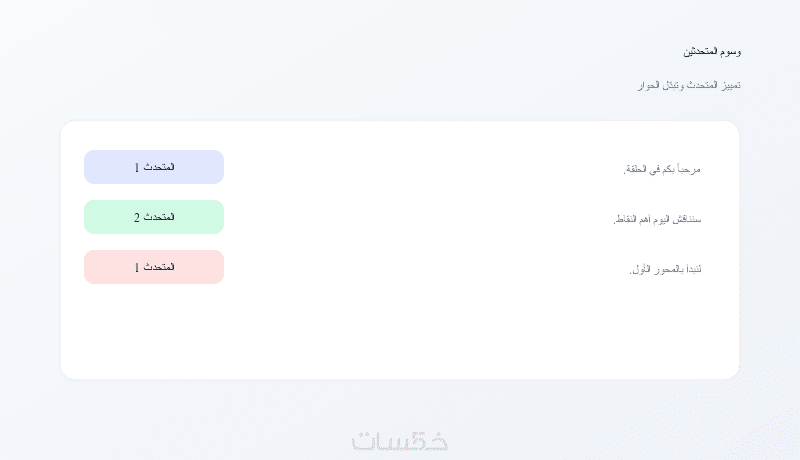Screen dimensions: 800x460
Task: Click the word الأول in the third line
Action: pyautogui.click(x=640, y=270)
